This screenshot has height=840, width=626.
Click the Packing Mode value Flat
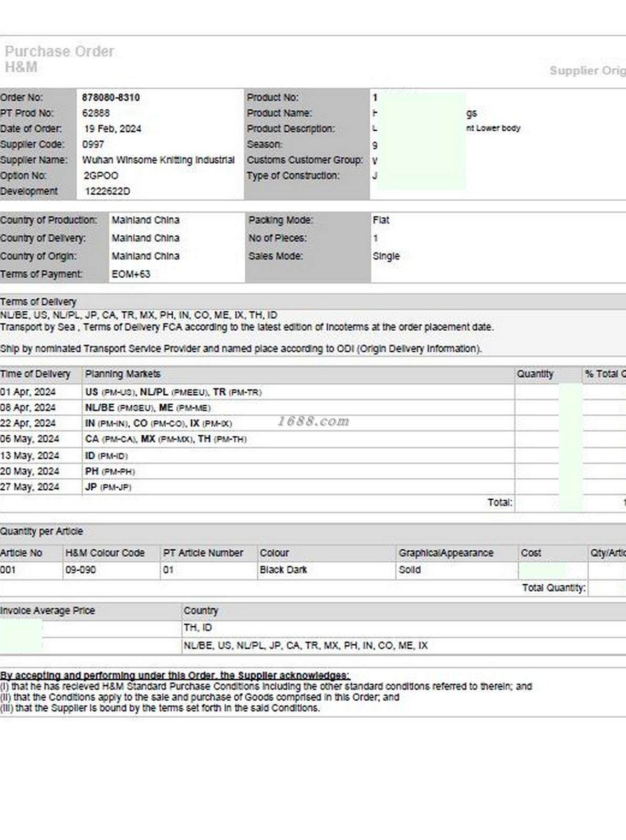pyautogui.click(x=381, y=220)
